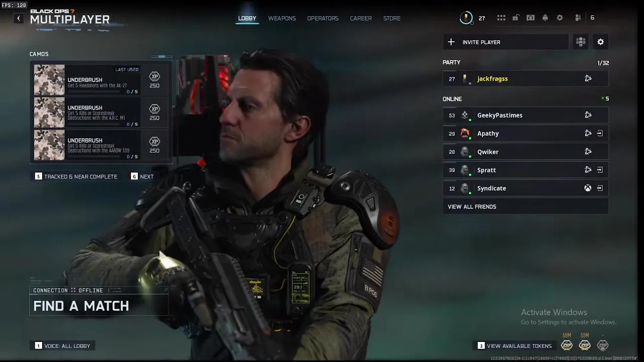Click GeekyPastimes' star rank emblem
The height and width of the screenshot is (362, 644).
pyautogui.click(x=465, y=115)
